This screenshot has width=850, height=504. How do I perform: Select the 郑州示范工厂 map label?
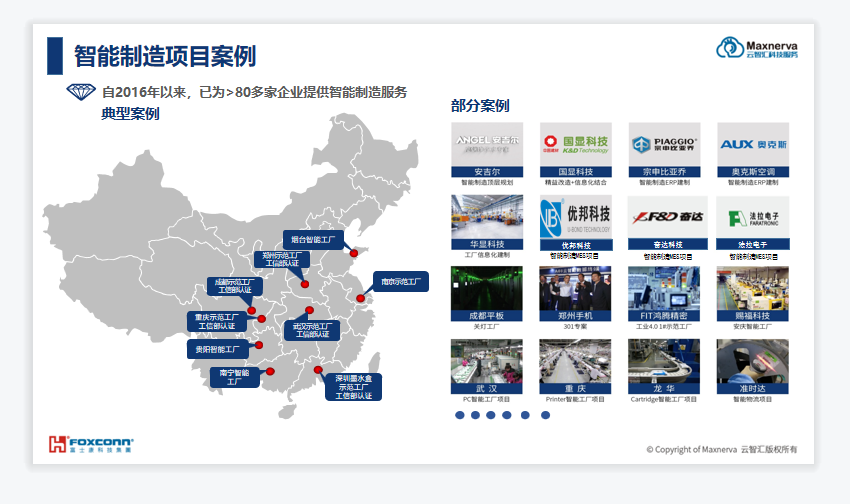click(281, 259)
